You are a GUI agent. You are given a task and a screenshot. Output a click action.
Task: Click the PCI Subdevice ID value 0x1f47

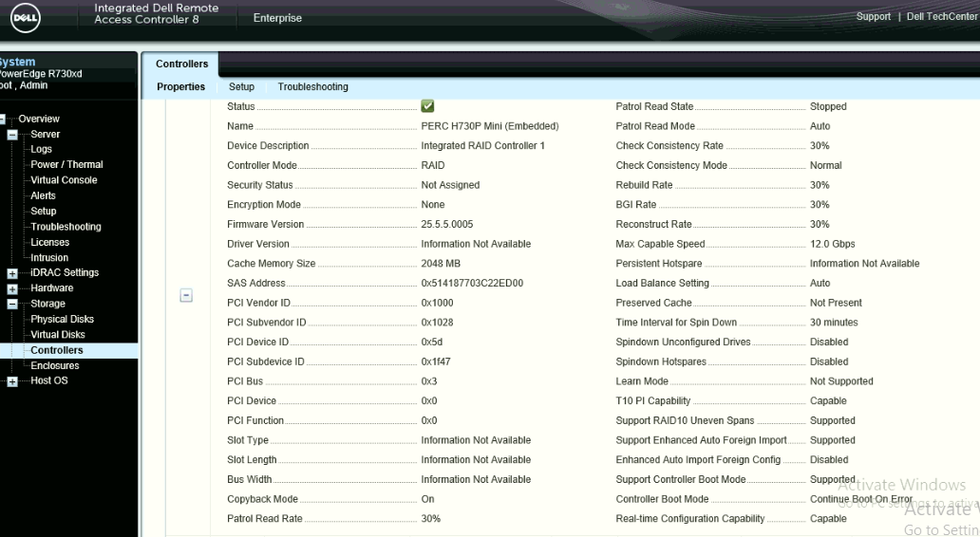click(x=436, y=361)
